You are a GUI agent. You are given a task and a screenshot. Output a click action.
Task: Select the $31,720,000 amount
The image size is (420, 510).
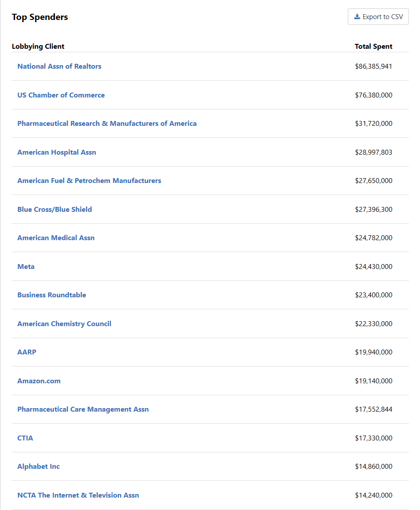click(x=374, y=124)
